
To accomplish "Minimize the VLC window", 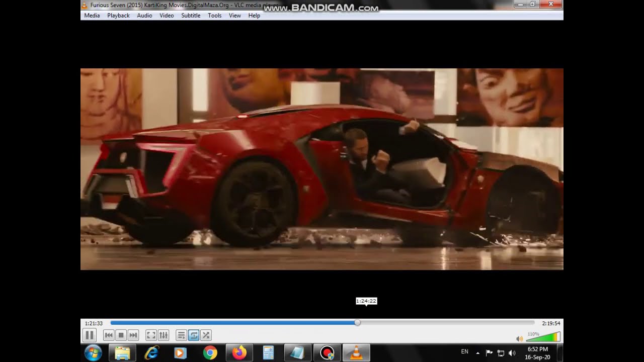I will tap(520, 5).
